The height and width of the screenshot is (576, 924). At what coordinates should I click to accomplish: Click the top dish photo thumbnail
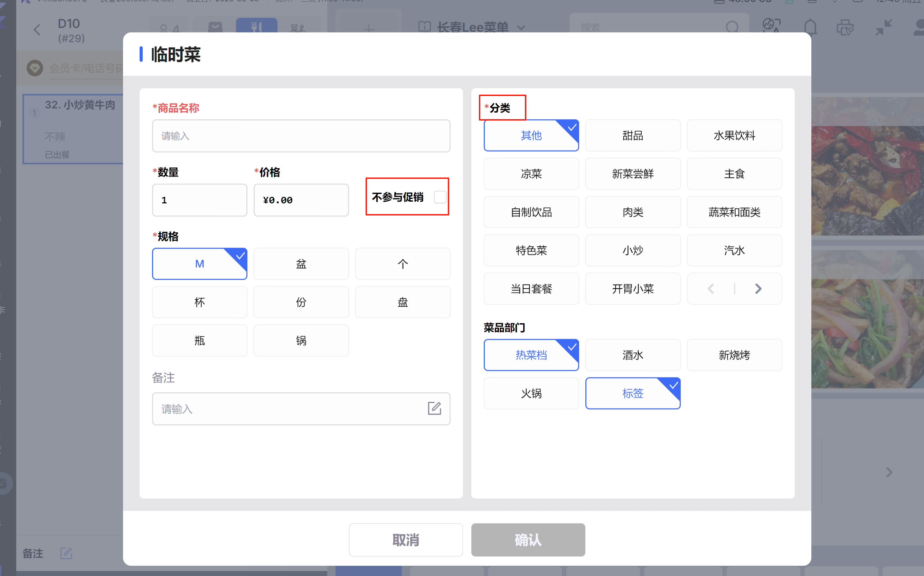tap(867, 166)
